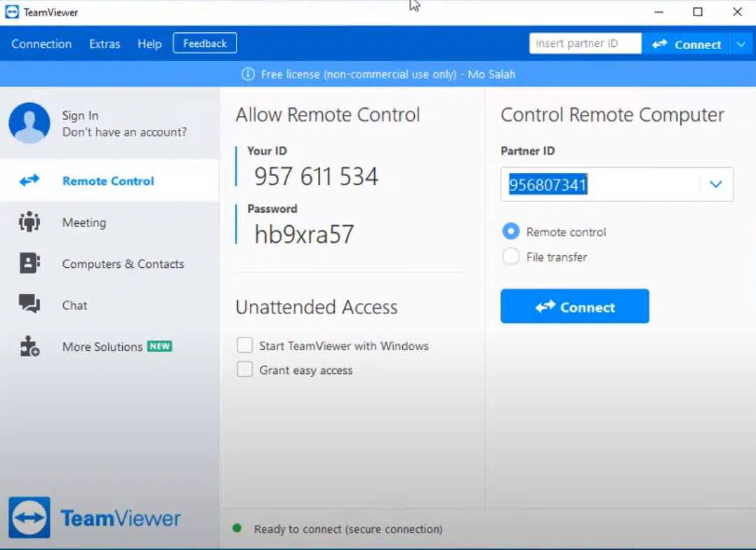756x550 pixels.
Task: Click the Feedback button
Action: coord(205,43)
